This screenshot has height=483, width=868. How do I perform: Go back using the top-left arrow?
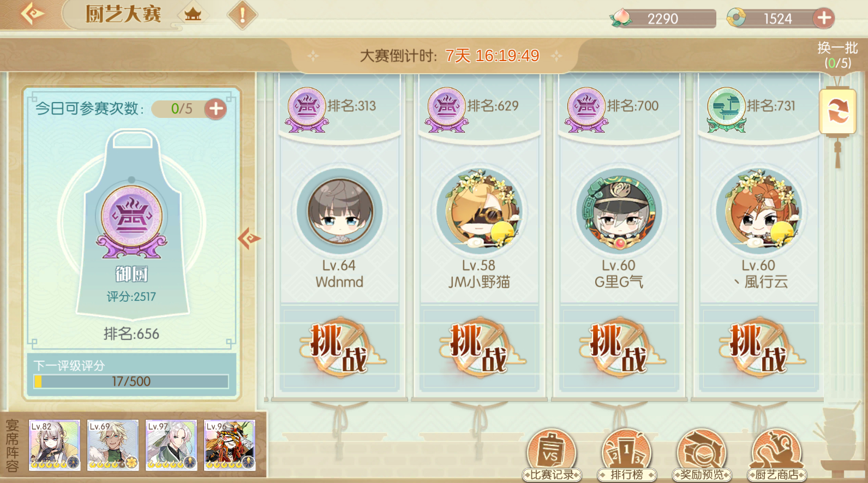click(x=32, y=14)
